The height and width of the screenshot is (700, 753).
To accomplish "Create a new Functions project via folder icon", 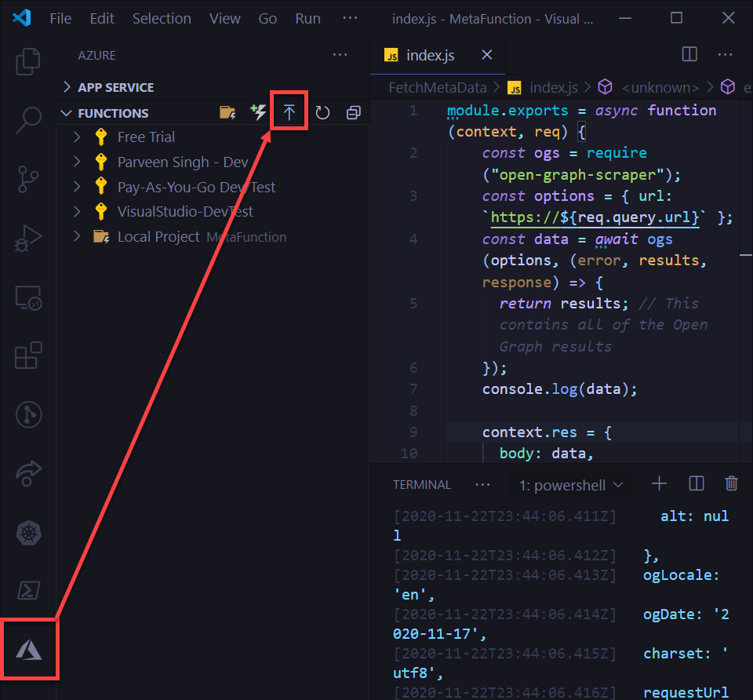I will pos(227,112).
